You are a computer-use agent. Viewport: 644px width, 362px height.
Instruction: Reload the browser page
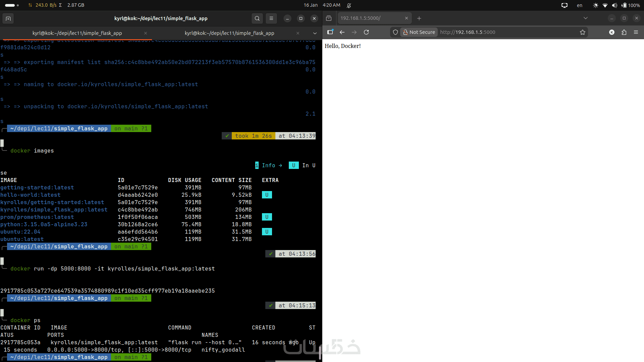[x=366, y=32]
